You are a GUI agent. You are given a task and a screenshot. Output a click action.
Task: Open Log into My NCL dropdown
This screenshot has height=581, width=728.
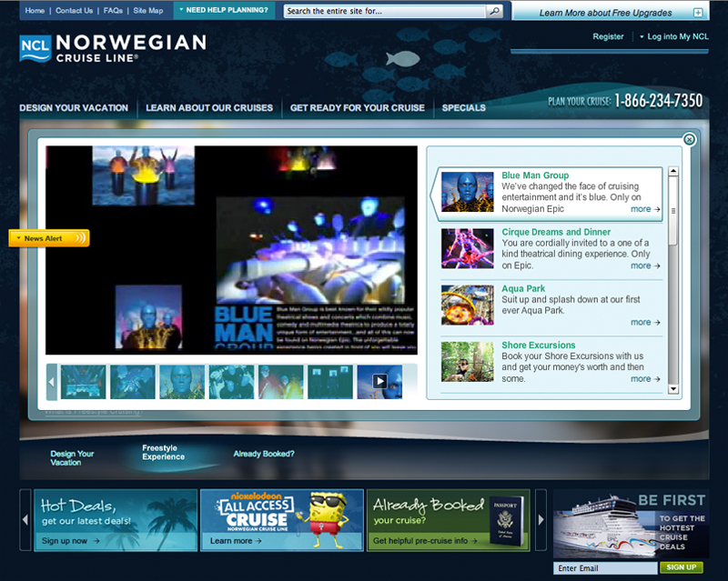(674, 36)
